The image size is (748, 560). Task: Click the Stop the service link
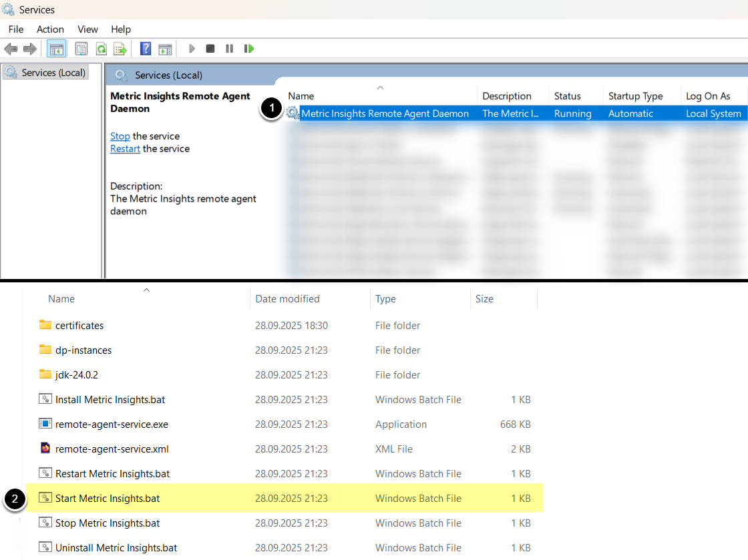tap(120, 136)
